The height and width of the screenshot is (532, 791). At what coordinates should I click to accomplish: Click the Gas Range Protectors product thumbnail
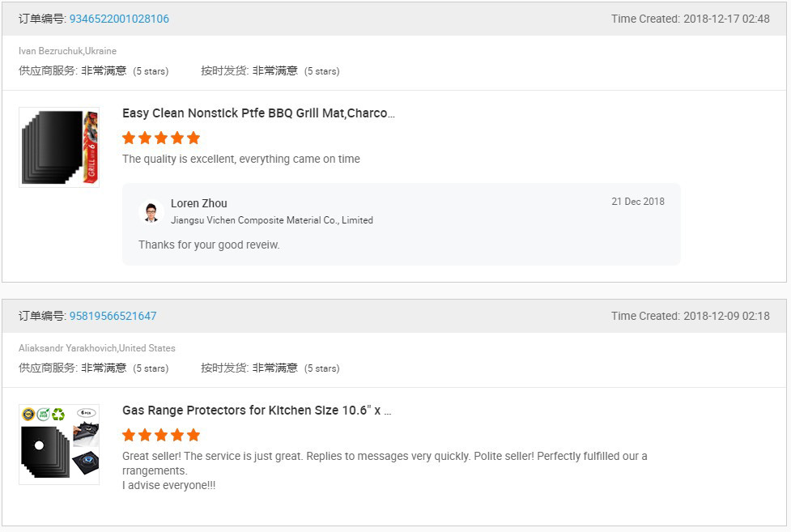(x=59, y=445)
